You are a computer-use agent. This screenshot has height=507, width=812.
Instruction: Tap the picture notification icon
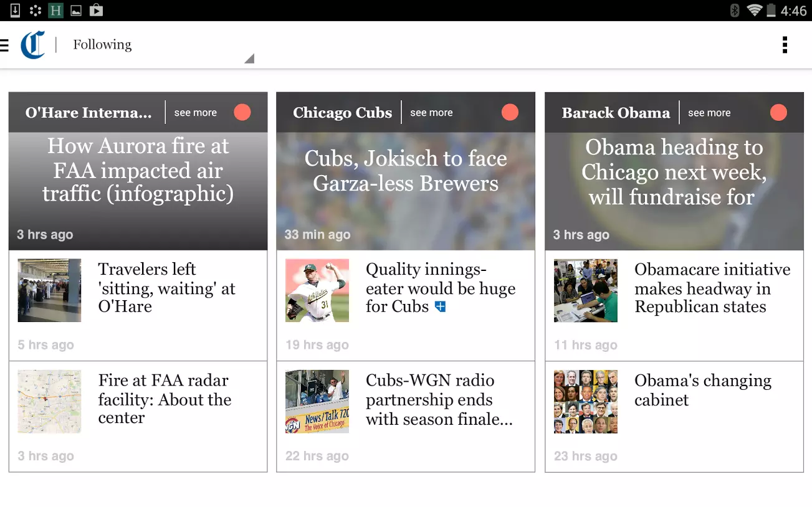click(75, 11)
